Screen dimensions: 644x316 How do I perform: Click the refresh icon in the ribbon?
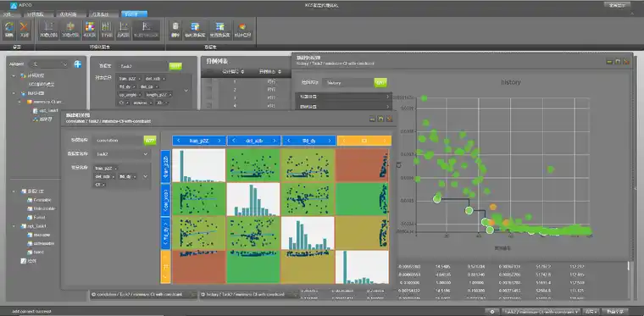[x=8, y=30]
